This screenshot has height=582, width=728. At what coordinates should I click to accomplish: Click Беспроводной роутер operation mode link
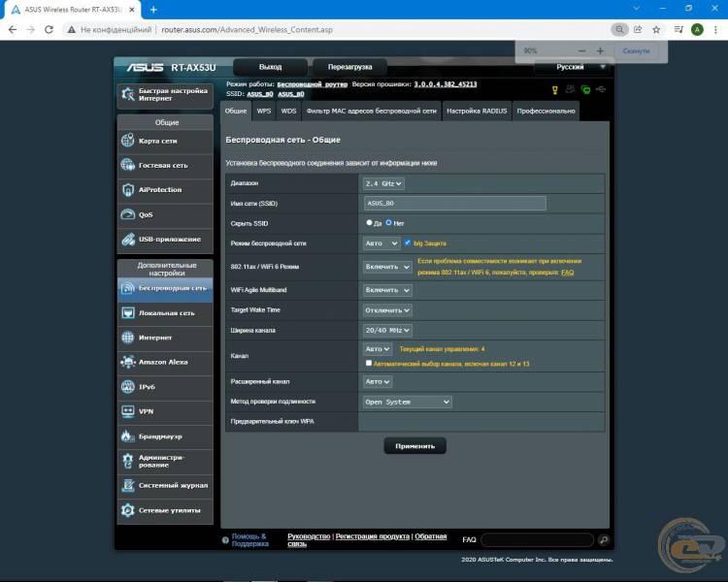click(x=312, y=84)
